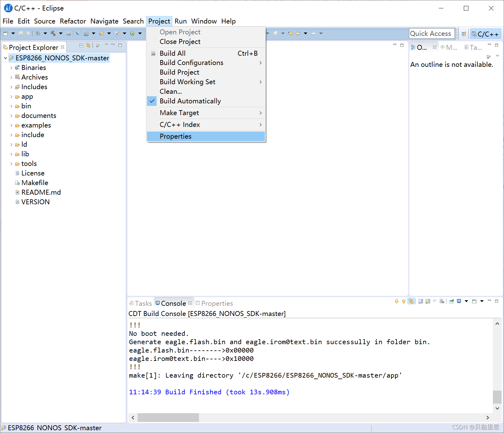Toggle console wrap lines link icon
The image size is (504, 433).
[x=411, y=301]
